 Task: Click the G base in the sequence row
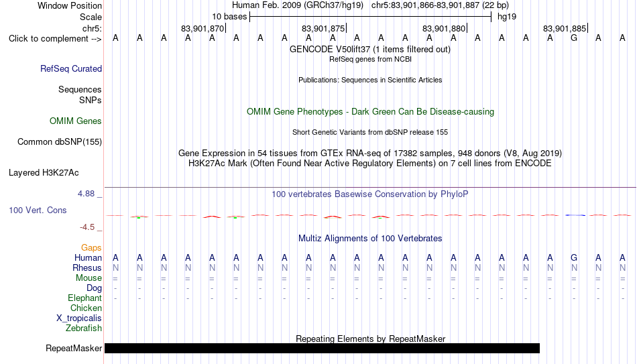573,38
